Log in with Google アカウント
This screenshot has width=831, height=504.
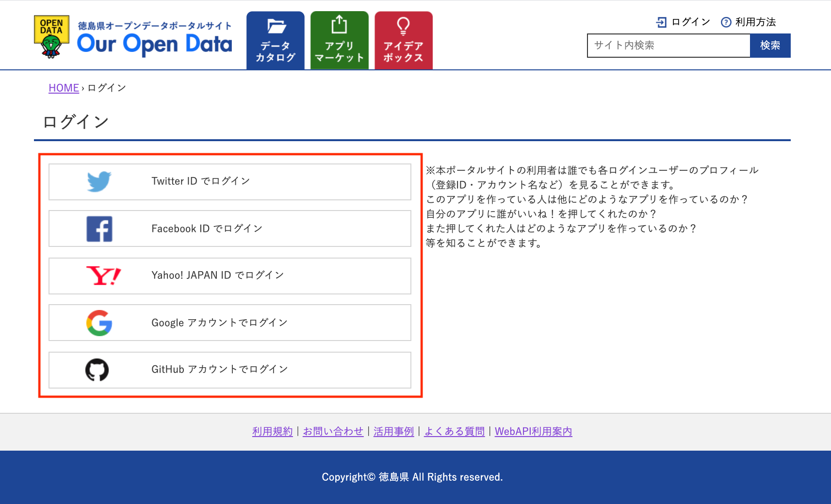point(230,323)
